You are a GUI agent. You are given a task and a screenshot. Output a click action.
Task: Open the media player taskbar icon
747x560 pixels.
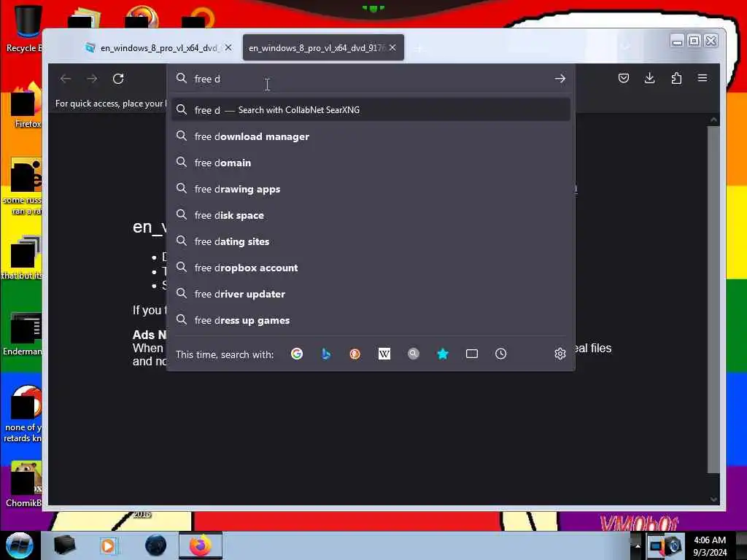[x=108, y=545]
